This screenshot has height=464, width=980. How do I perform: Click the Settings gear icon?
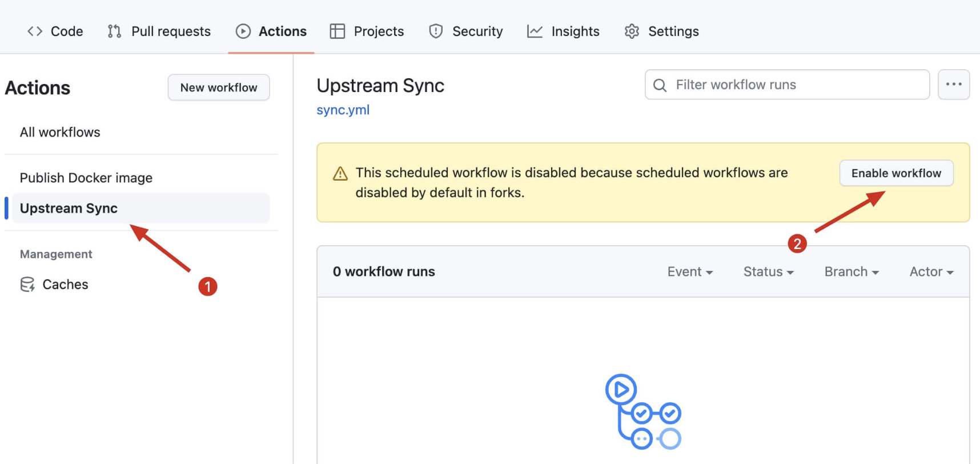point(632,31)
